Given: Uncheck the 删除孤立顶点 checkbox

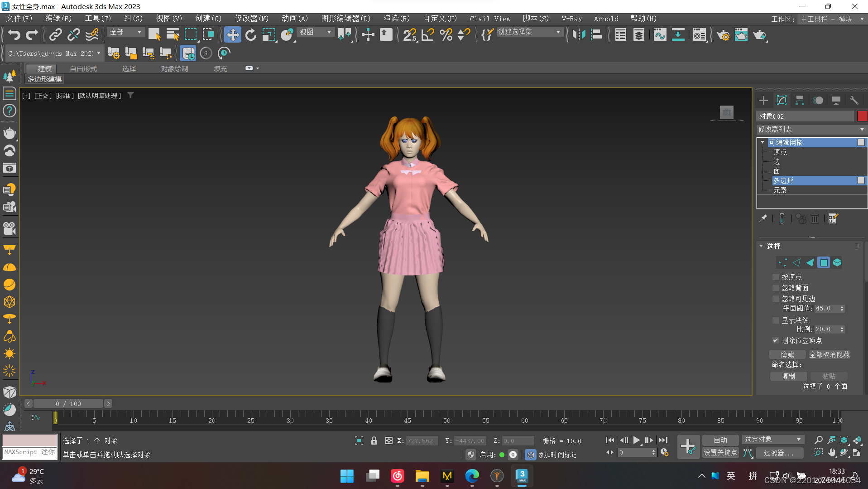Looking at the screenshot, I should click(x=776, y=340).
